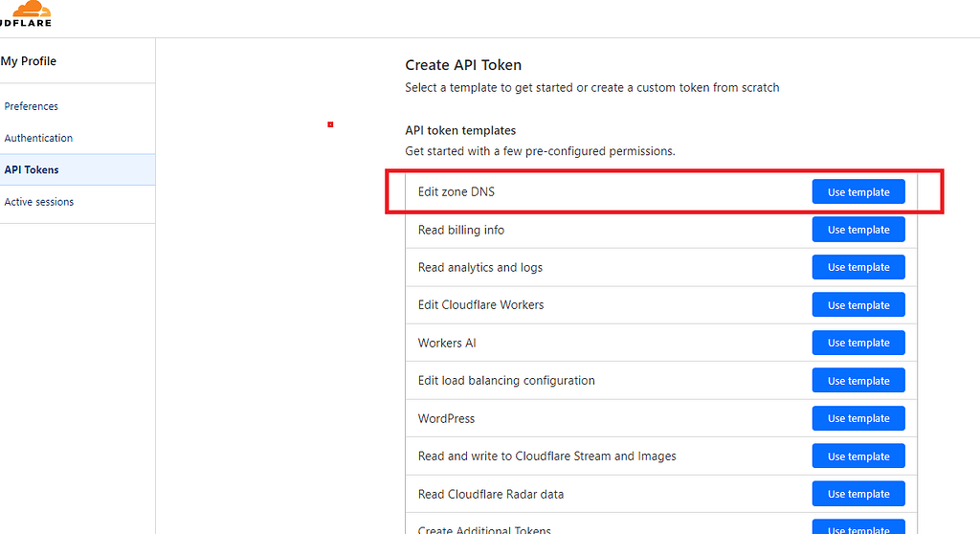The width and height of the screenshot is (980, 534).
Task: Click the Edit zone DNS row label
Action: tap(457, 192)
